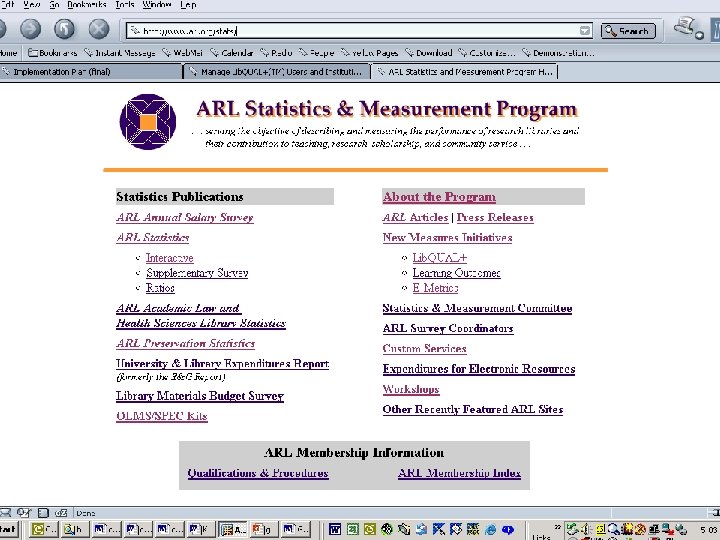Open the Library Materials Budget Survey link

click(x=200, y=396)
